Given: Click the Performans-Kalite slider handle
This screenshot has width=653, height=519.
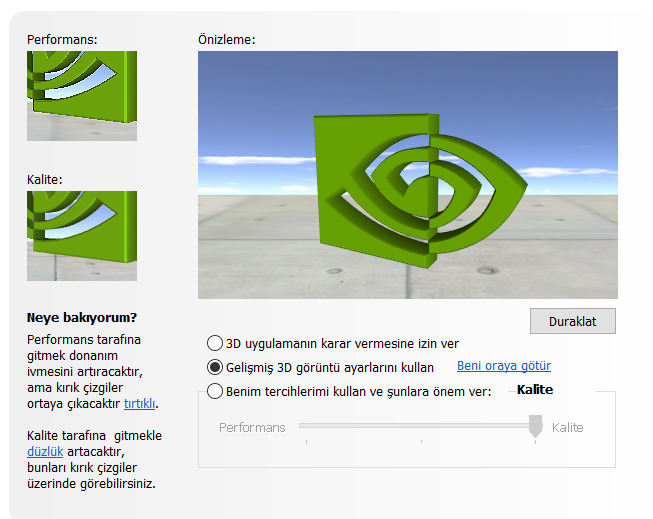Looking at the screenshot, I should click(x=536, y=426).
